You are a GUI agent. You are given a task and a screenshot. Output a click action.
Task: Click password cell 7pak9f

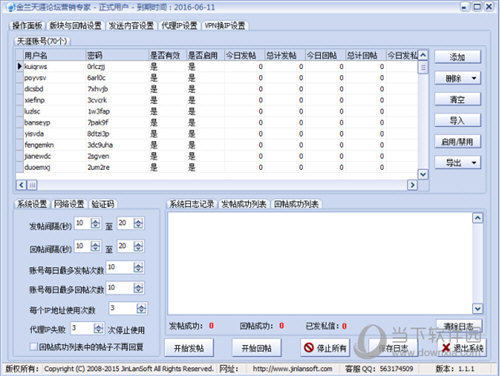(117, 123)
